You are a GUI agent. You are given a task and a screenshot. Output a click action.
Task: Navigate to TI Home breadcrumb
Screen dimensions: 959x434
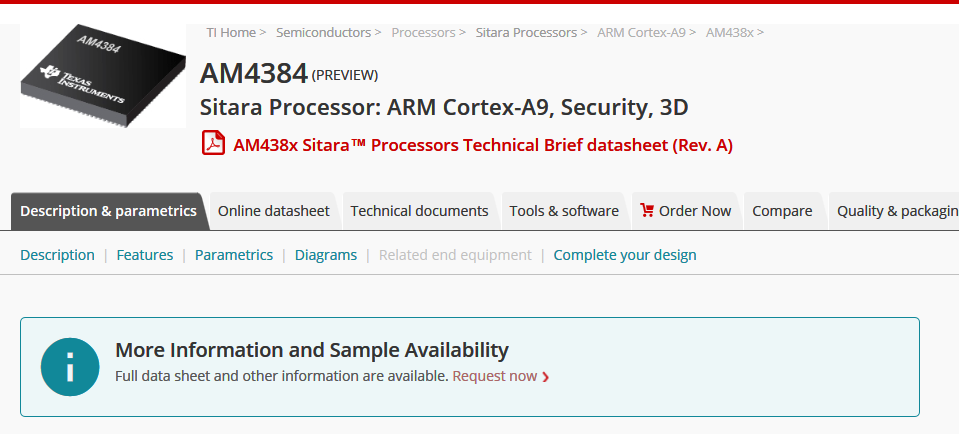pyautogui.click(x=231, y=32)
